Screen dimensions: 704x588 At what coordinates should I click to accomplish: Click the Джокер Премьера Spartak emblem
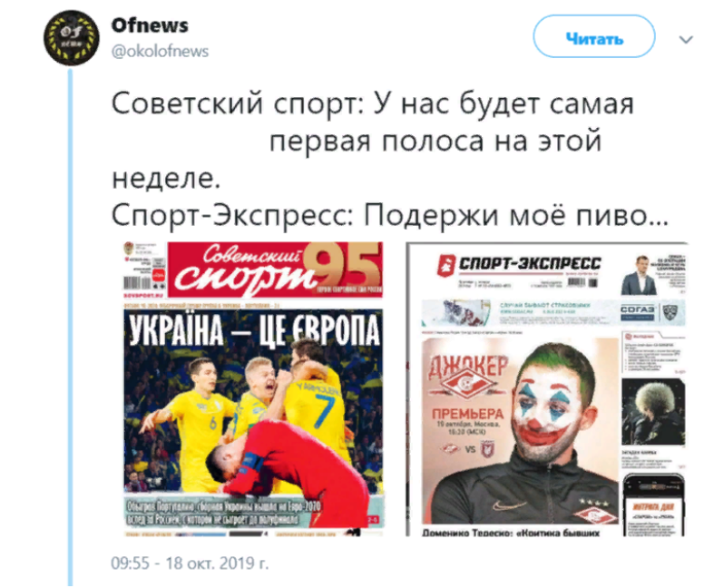click(469, 384)
